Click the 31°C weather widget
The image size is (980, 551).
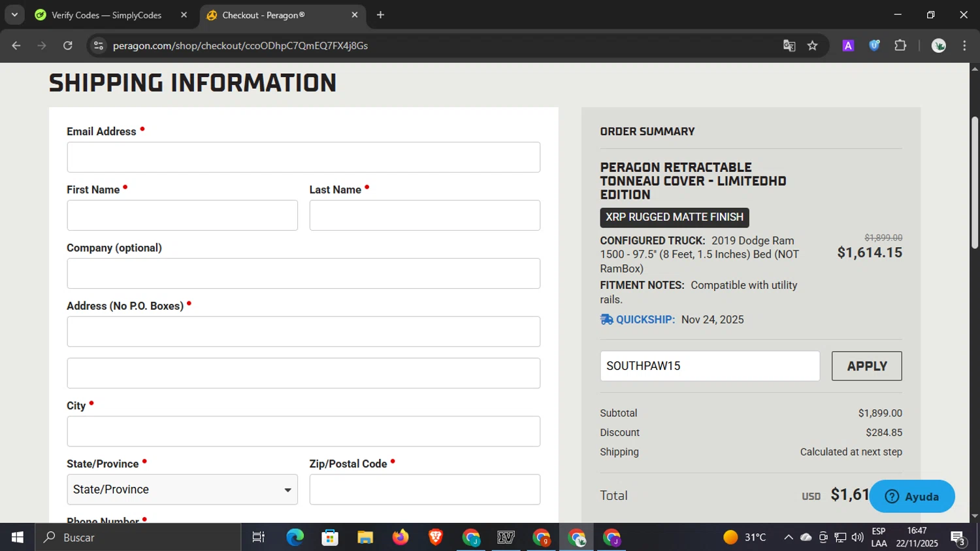745,537
